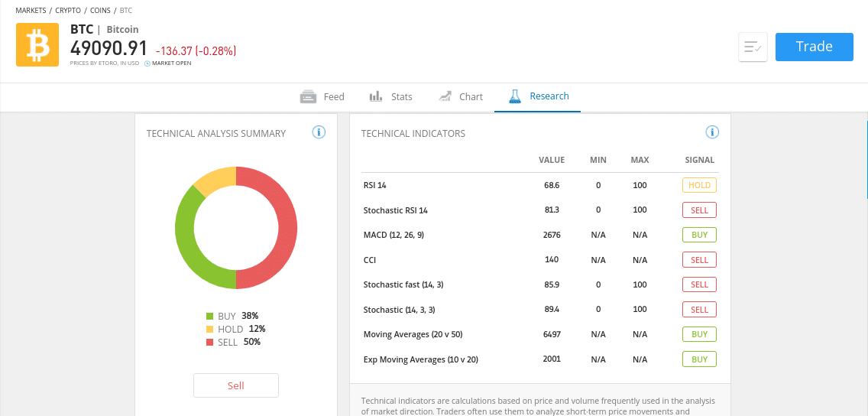
Task: Click the green BUY legend swatch
Action: 210,317
